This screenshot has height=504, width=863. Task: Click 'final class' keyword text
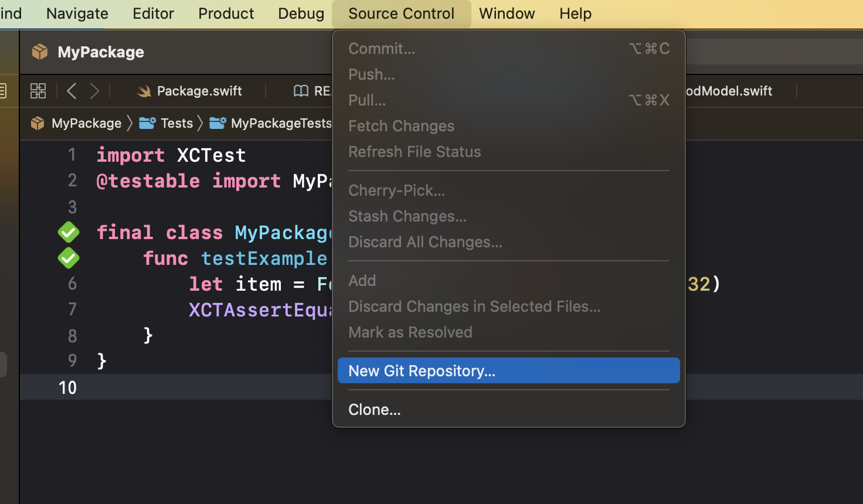[x=159, y=233]
